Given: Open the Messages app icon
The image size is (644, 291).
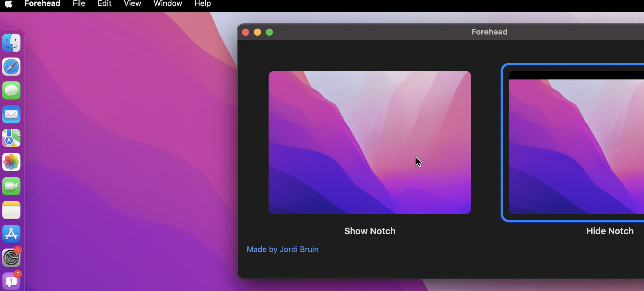Looking at the screenshot, I should click(11, 90).
